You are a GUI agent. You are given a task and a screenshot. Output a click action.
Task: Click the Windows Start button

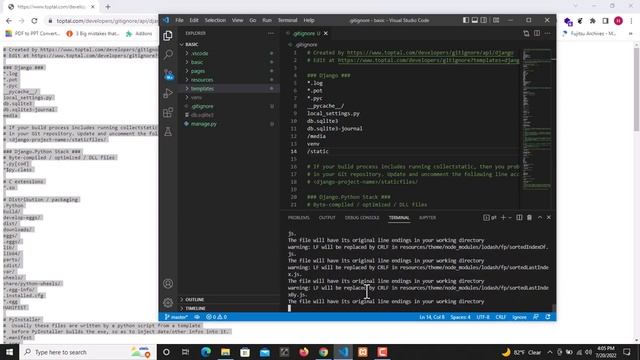(x=9, y=352)
